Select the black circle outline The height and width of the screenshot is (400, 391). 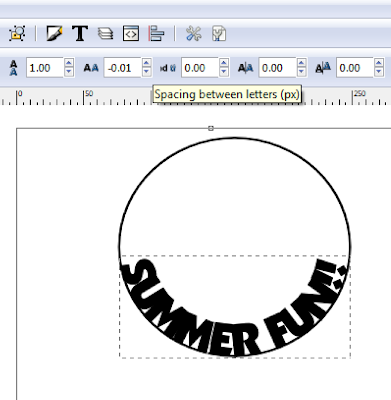(x=234, y=138)
